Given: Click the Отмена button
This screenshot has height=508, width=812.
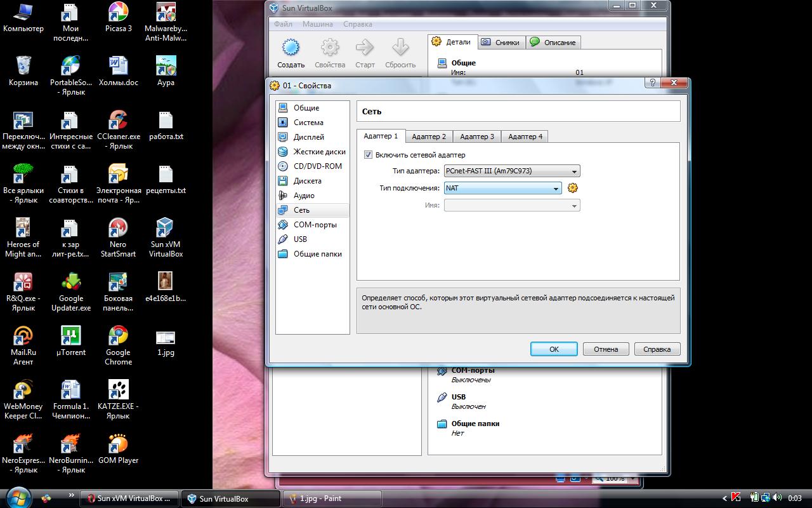Looking at the screenshot, I should pyautogui.click(x=606, y=349).
